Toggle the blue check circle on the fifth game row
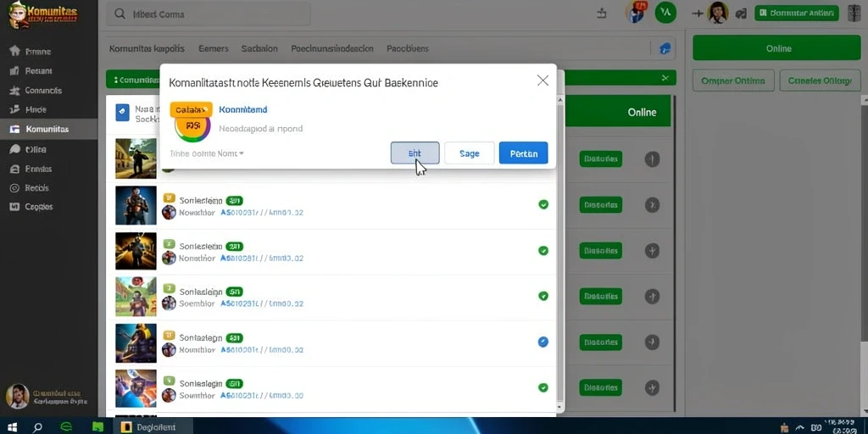The width and height of the screenshot is (868, 434). [x=543, y=342]
